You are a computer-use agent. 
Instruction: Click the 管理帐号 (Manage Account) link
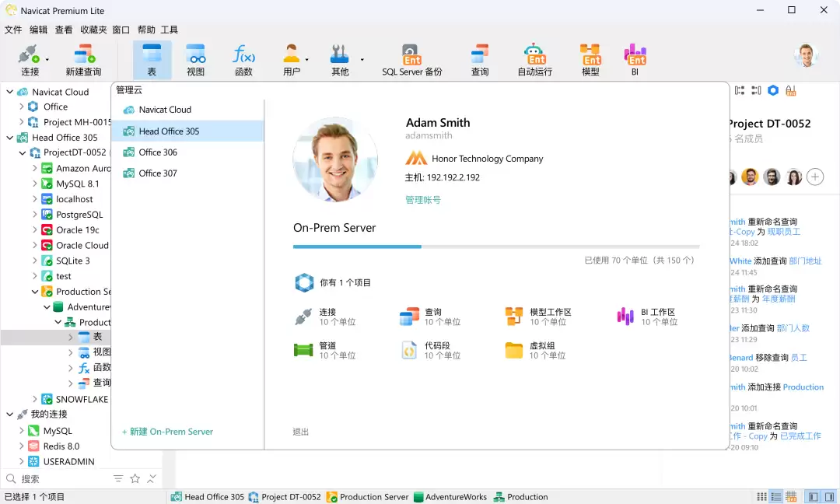point(422,200)
